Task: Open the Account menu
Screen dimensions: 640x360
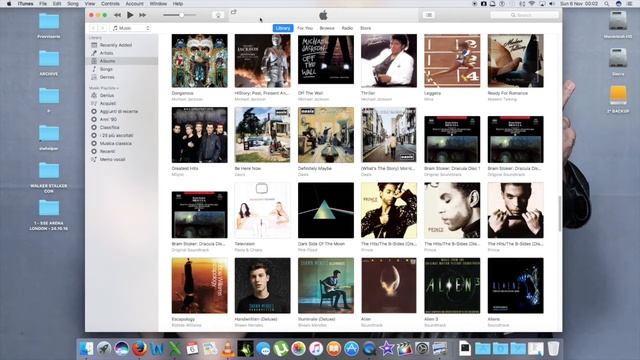Action: [134, 4]
